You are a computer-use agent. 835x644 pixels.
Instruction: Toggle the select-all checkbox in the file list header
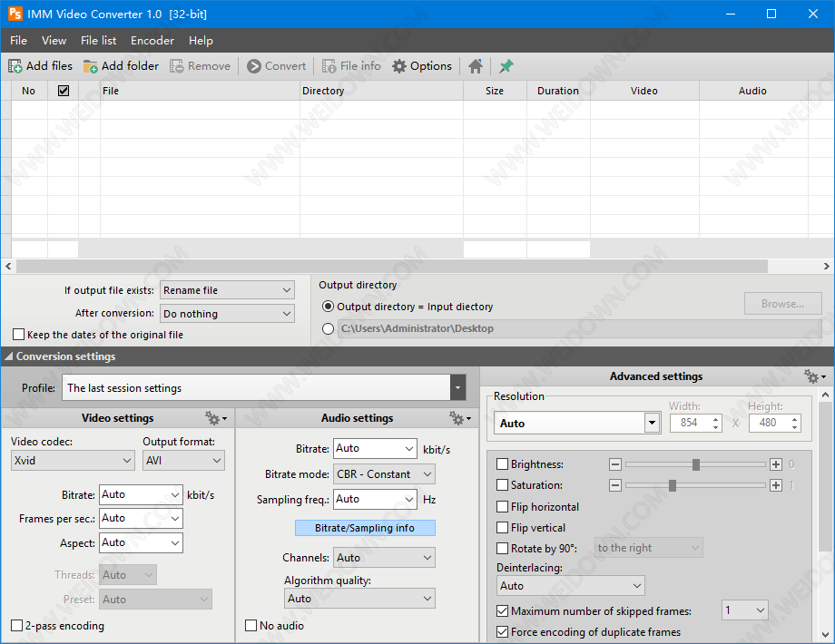coord(64,91)
